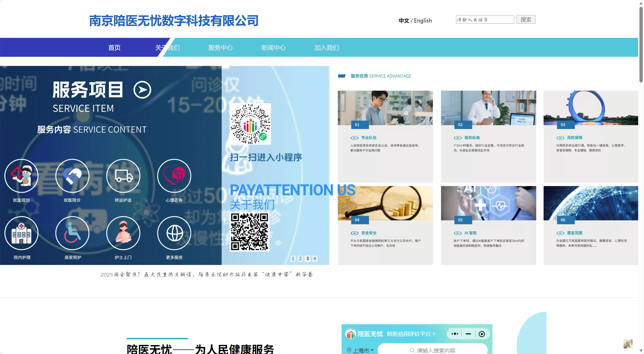The height and width of the screenshot is (354, 644).
Task: Click the eye icon beside 服务标准
Action: click(x=458, y=138)
